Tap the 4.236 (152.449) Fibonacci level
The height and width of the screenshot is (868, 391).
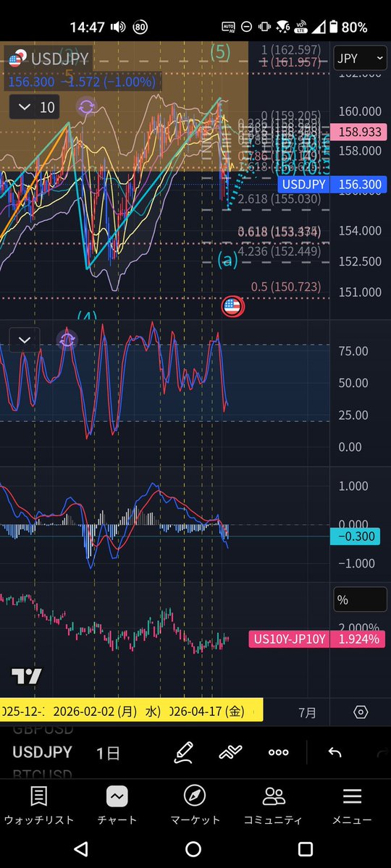(x=279, y=250)
